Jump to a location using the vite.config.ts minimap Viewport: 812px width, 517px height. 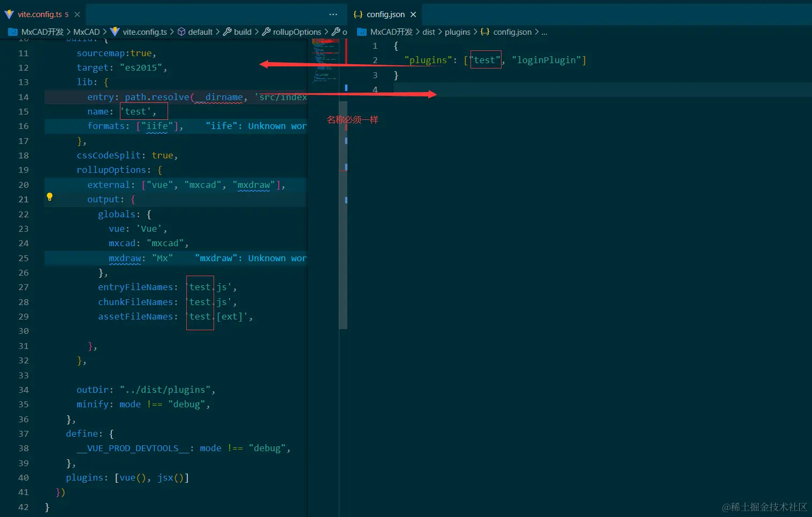tap(326, 62)
